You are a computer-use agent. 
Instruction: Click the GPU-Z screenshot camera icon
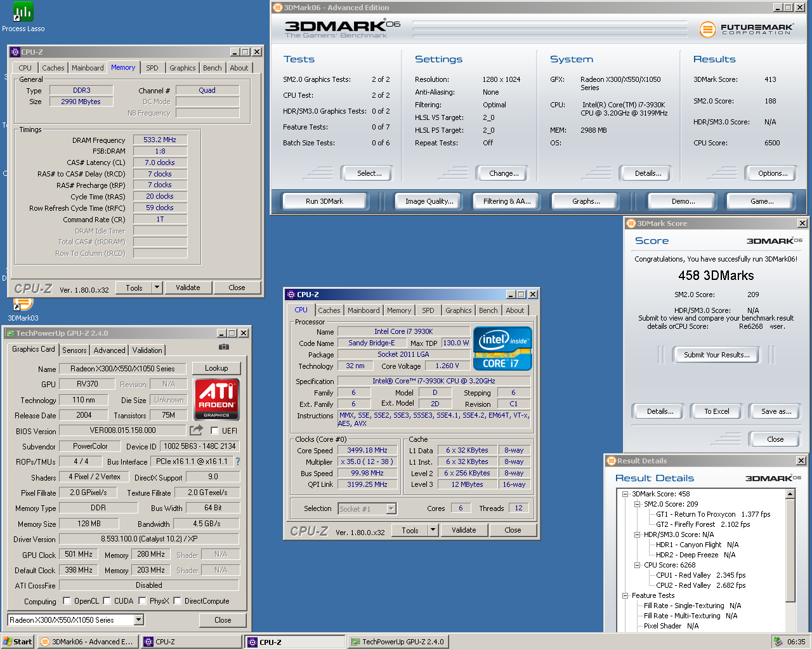tap(224, 347)
